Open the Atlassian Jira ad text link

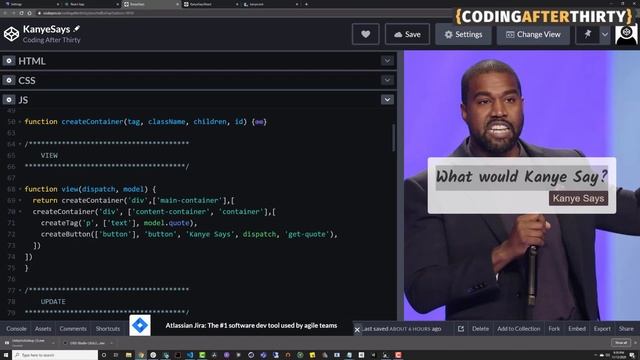[251, 325]
